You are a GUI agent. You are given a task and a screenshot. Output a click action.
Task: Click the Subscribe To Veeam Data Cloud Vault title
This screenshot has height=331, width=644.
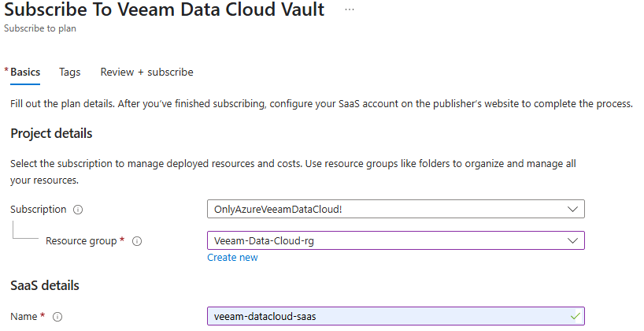tap(165, 9)
